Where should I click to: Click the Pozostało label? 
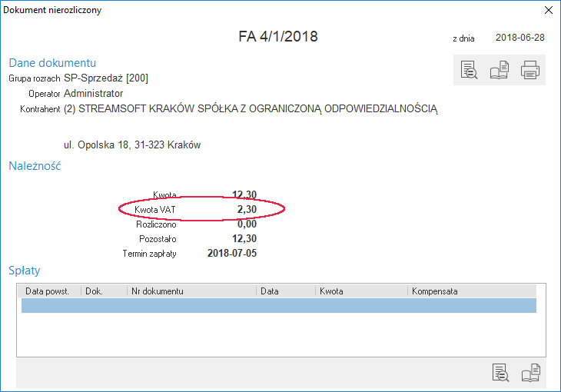pyautogui.click(x=158, y=239)
